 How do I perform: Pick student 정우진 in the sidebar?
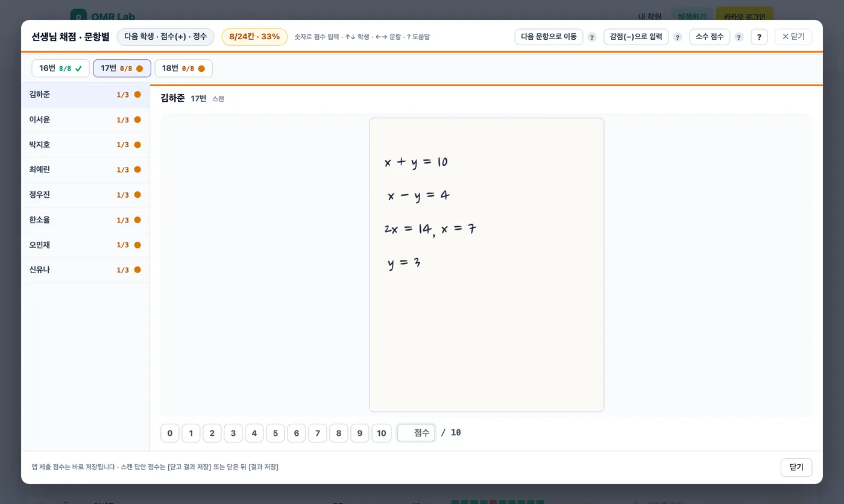[86, 195]
